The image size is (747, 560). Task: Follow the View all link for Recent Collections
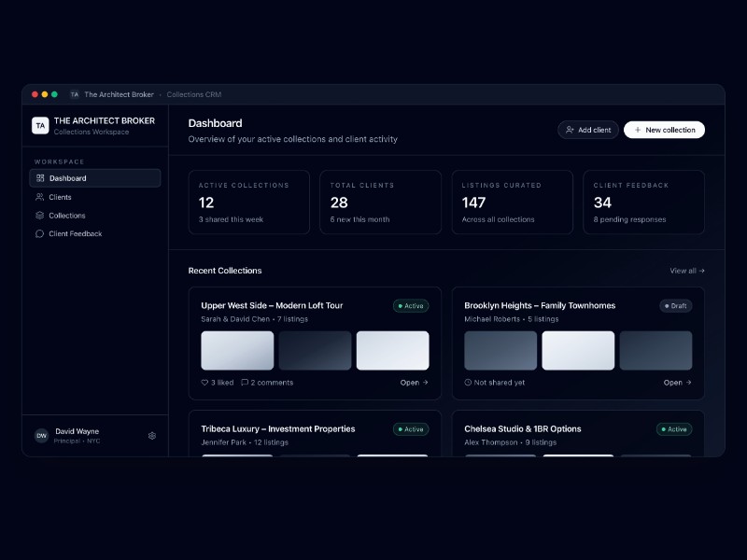pyautogui.click(x=686, y=271)
